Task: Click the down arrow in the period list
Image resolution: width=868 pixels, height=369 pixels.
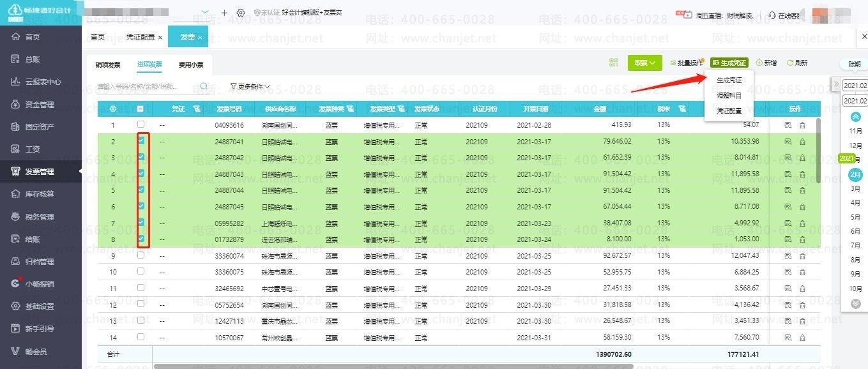Action: pos(856,304)
